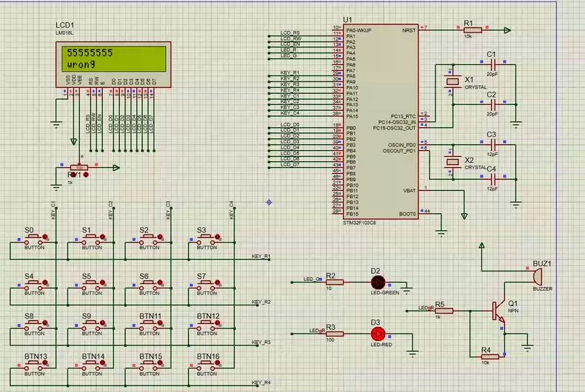Viewport: 585px width, 392px height.
Task: Click the push button symbol BTN12
Action: click(x=207, y=325)
